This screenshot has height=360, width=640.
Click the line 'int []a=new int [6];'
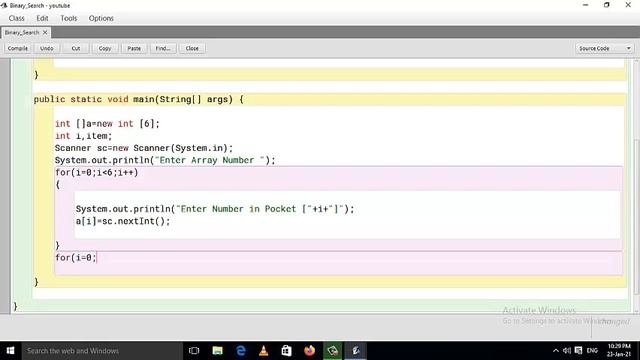click(107, 124)
